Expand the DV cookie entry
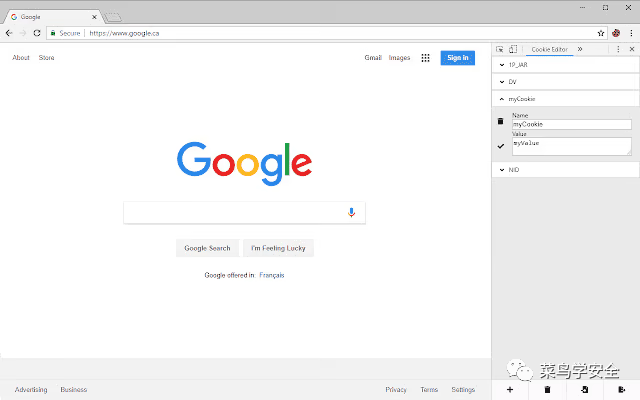This screenshot has width=640, height=400. point(566,82)
